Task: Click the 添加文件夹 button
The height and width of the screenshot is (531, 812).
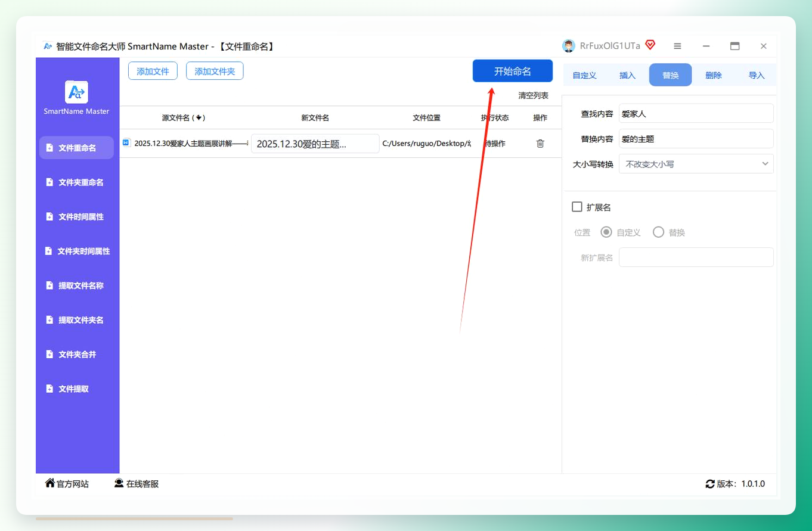Action: tap(215, 71)
